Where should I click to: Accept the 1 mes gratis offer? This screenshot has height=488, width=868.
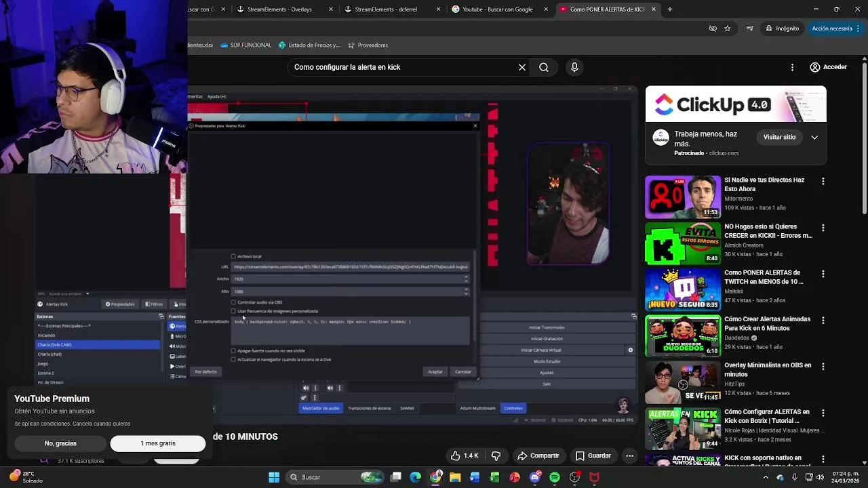pos(158,443)
